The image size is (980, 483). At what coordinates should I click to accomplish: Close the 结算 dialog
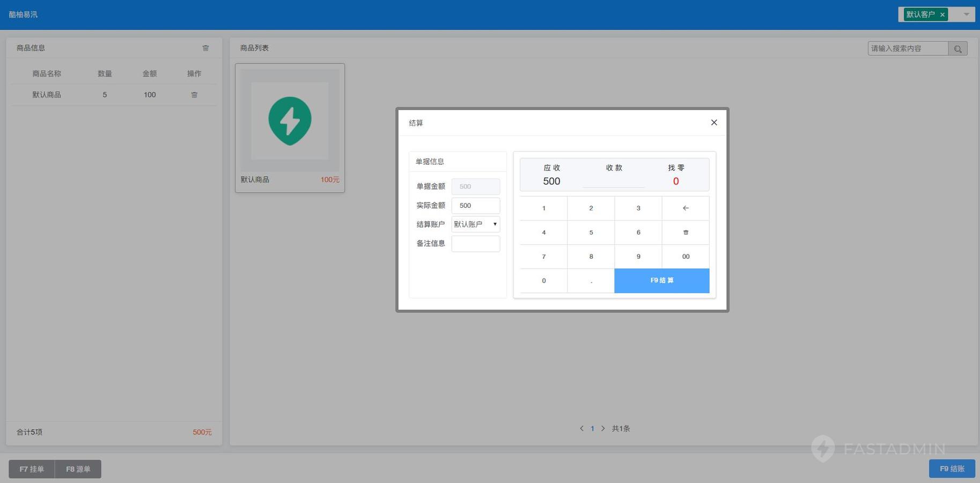pos(714,122)
